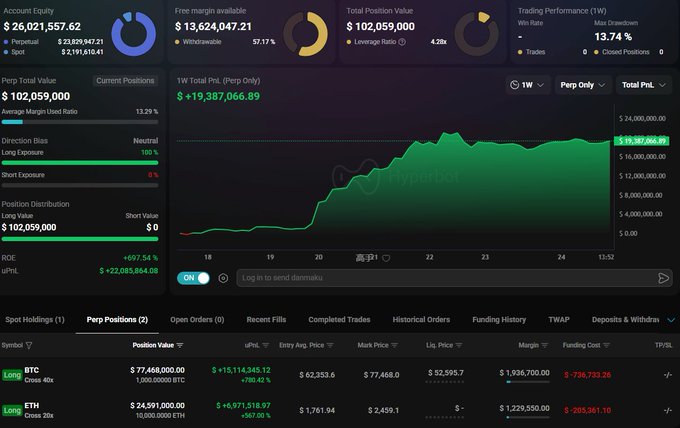
Task: Click the Perpetual legend entry
Action: [x=21, y=42]
